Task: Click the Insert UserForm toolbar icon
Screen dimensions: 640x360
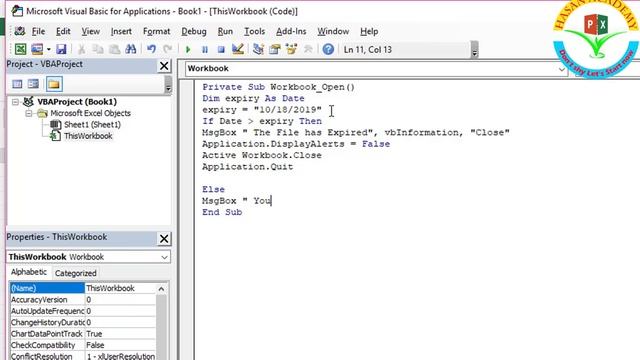Action: point(37,49)
